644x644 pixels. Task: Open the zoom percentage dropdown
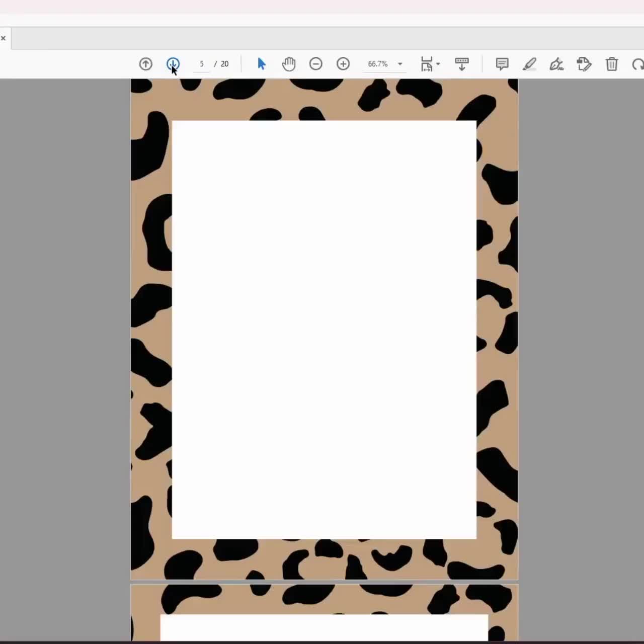(399, 64)
